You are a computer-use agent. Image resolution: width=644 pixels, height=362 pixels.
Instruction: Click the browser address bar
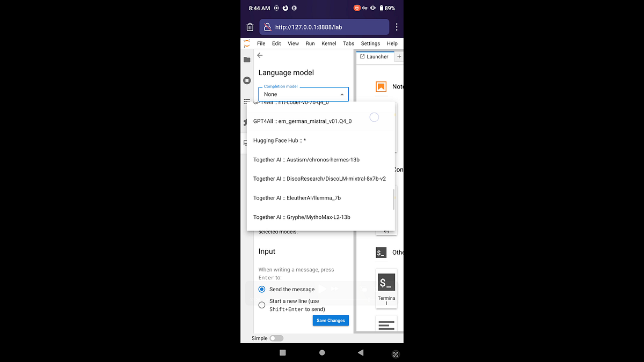pyautogui.click(x=322, y=26)
